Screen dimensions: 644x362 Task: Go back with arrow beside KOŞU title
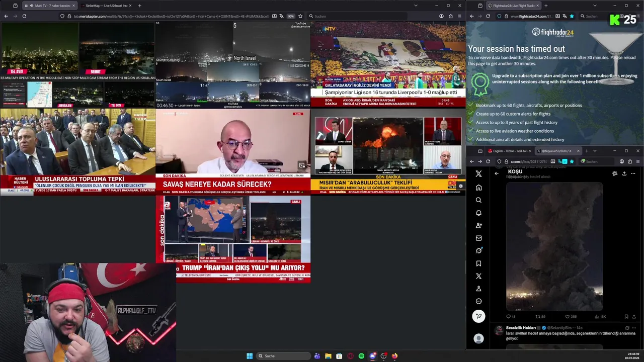pyautogui.click(x=497, y=173)
